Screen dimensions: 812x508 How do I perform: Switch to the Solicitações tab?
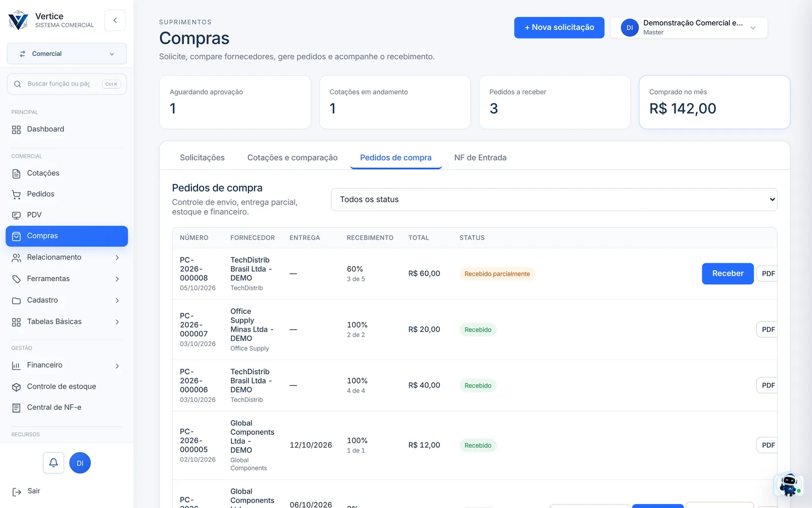click(x=202, y=157)
